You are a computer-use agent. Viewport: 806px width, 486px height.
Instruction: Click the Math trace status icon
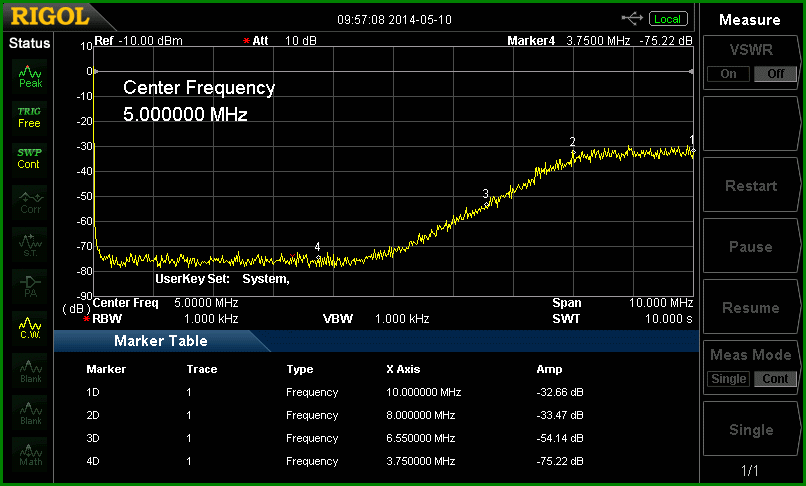click(x=30, y=454)
